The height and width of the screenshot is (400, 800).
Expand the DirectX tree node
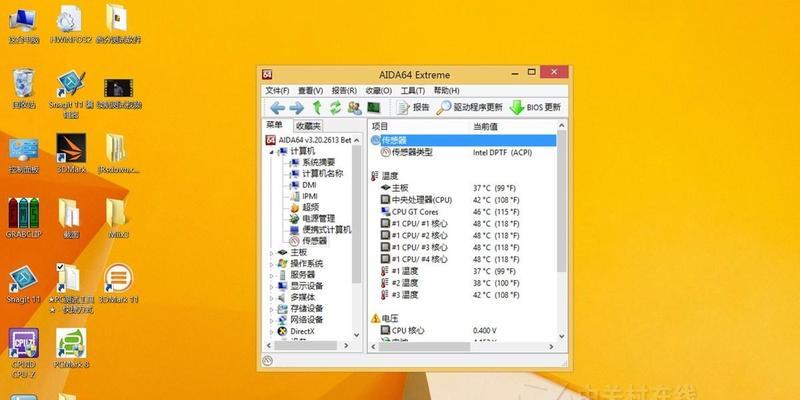[x=271, y=331]
